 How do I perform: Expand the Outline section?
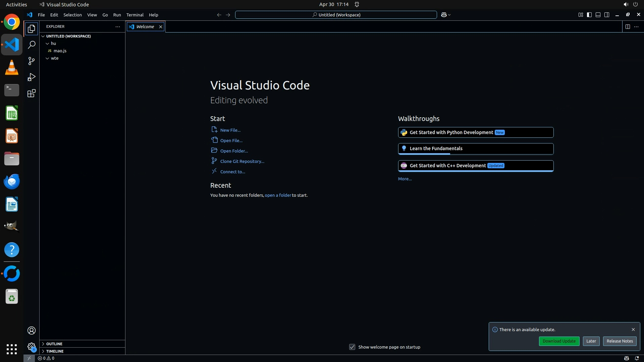click(x=54, y=344)
